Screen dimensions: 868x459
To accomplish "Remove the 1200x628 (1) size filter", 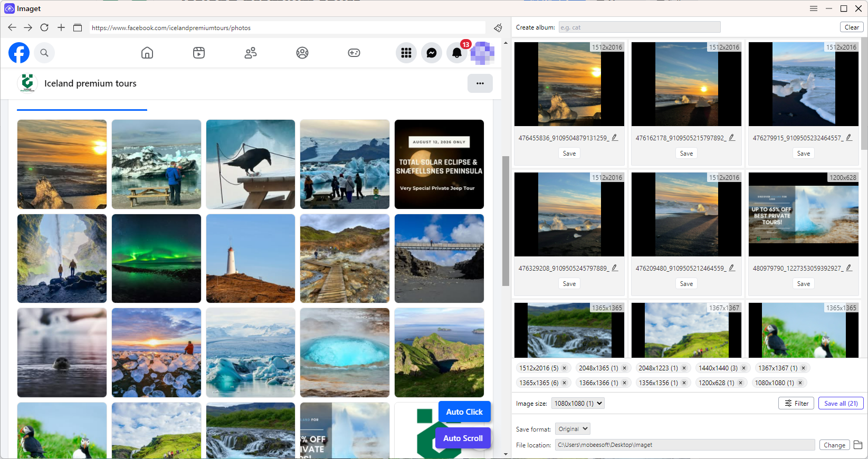I will pos(740,383).
